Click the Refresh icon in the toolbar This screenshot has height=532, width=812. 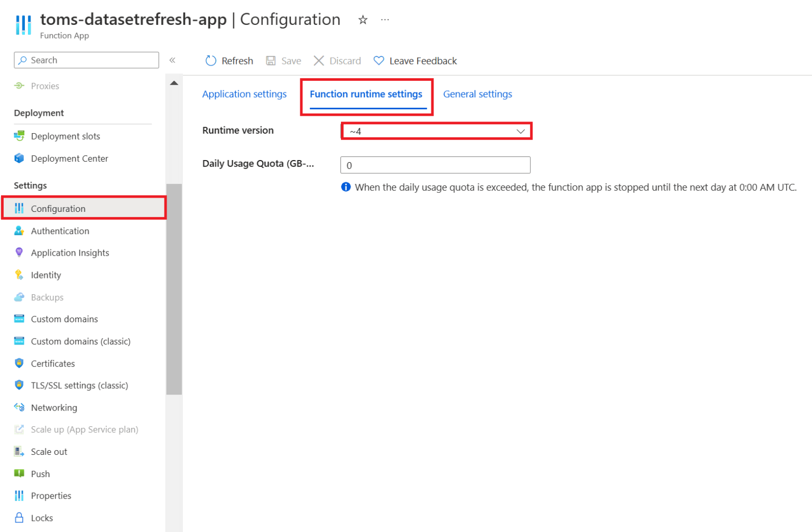click(211, 60)
